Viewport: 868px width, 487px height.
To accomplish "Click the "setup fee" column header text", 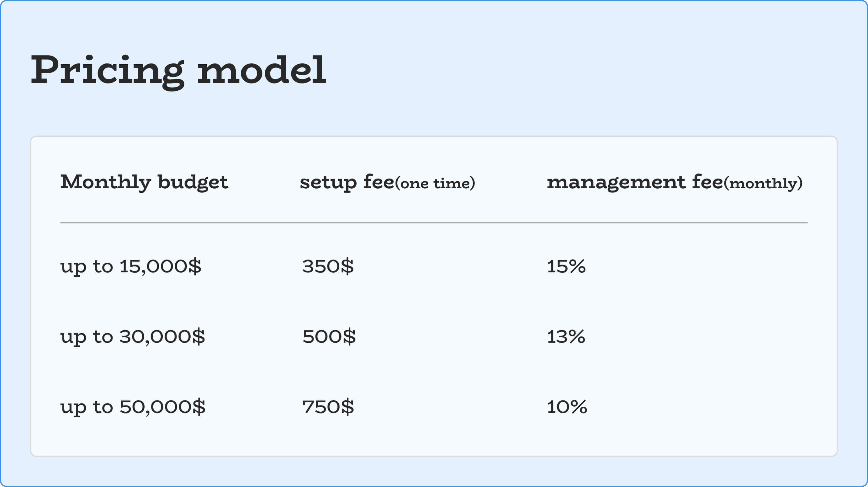I will coord(347,182).
